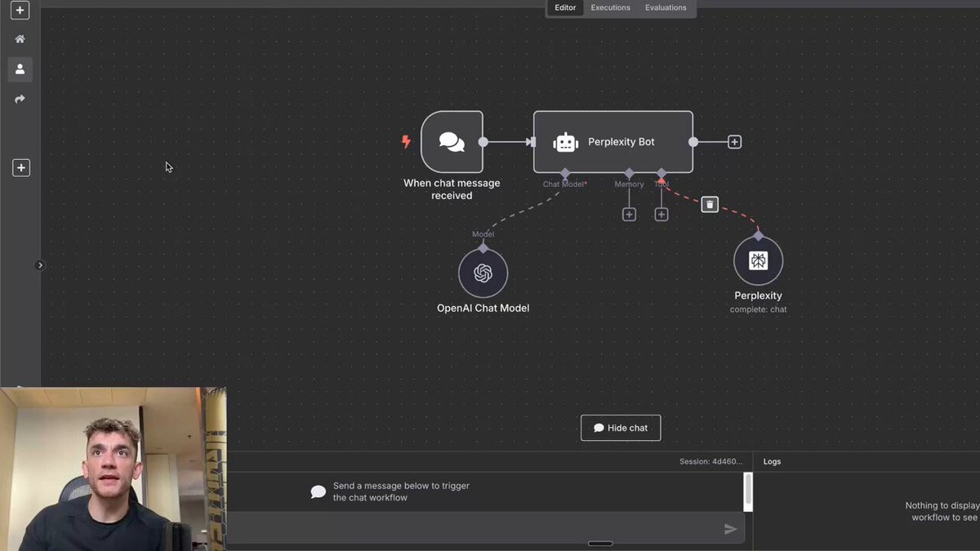
Task: Send the chat message with arrow icon
Action: tap(730, 529)
